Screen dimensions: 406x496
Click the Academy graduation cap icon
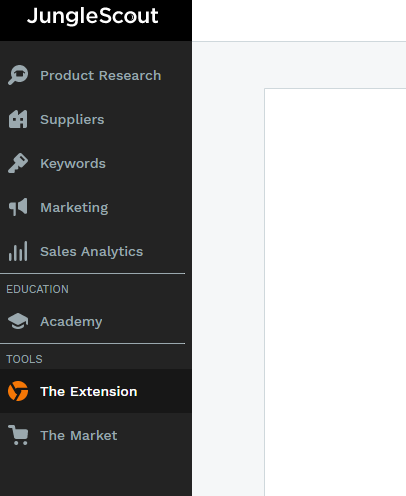[18, 321]
